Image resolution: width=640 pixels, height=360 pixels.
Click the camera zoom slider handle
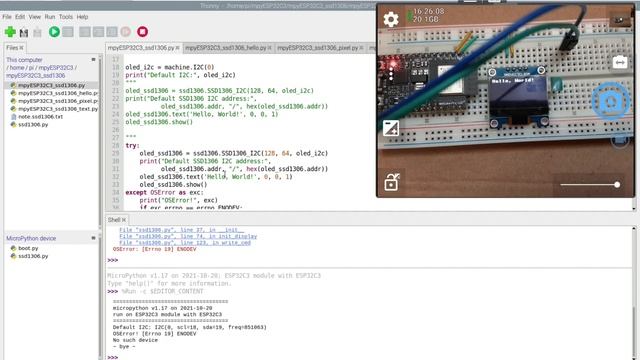pos(617,185)
